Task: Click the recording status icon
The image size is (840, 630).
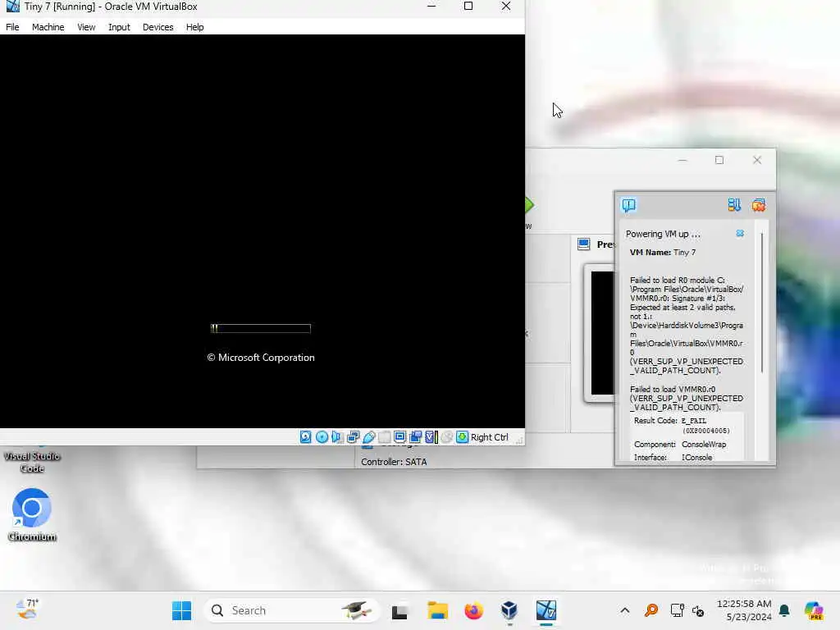Action: (415, 437)
